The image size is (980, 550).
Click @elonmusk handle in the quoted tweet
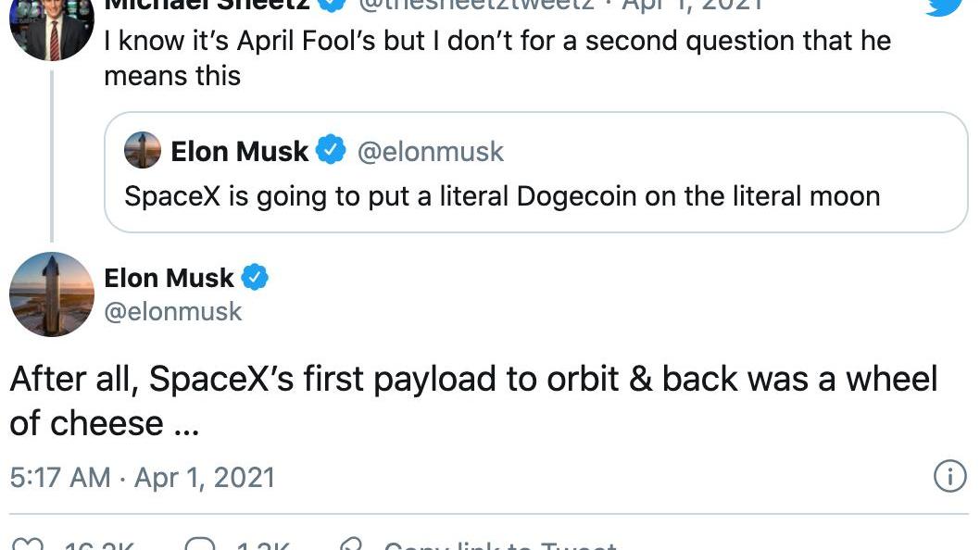431,151
